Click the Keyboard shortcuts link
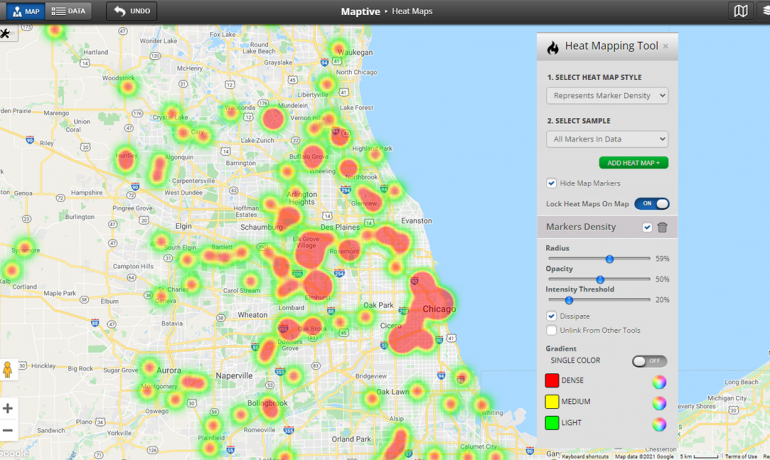 [585, 457]
